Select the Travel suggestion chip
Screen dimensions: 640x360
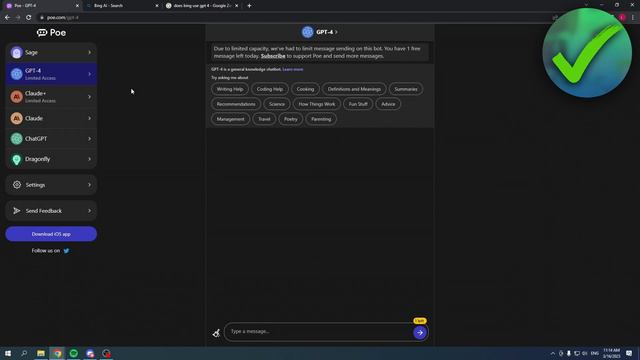(x=264, y=119)
